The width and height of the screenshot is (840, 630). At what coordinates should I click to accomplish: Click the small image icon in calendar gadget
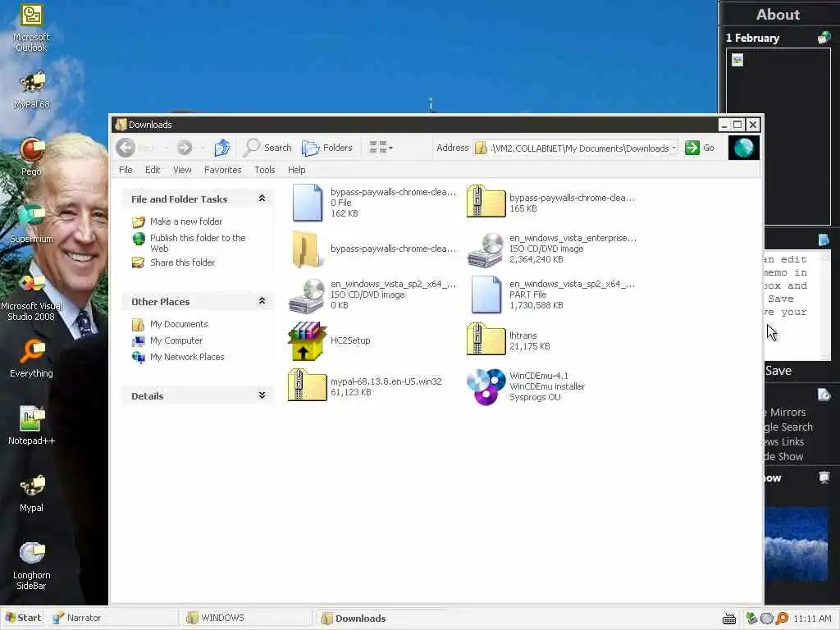point(737,60)
